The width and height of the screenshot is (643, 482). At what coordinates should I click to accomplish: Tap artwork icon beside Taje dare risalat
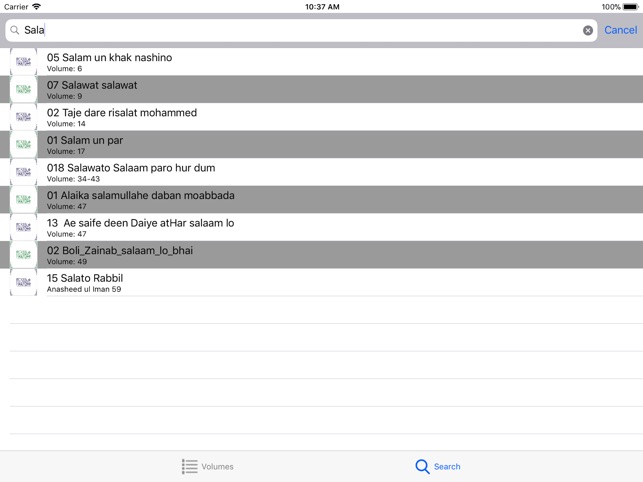coord(23,117)
